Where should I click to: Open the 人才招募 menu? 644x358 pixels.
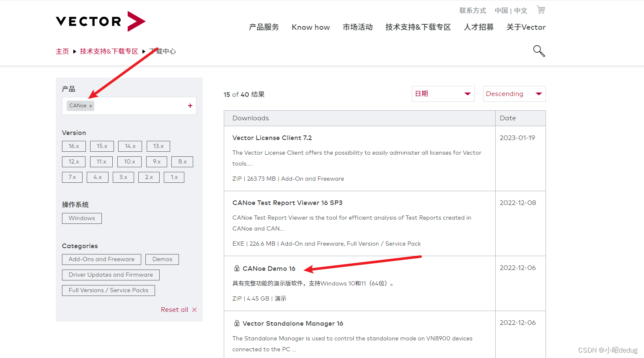pos(479,27)
